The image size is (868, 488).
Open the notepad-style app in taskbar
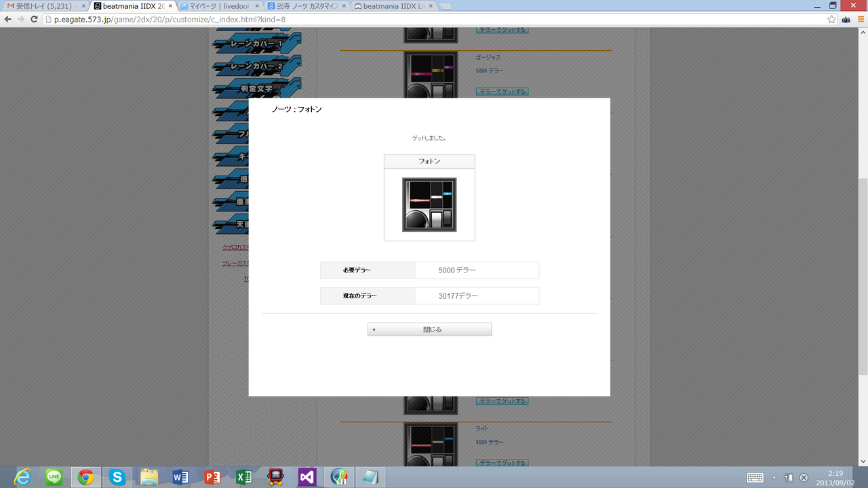click(x=370, y=477)
